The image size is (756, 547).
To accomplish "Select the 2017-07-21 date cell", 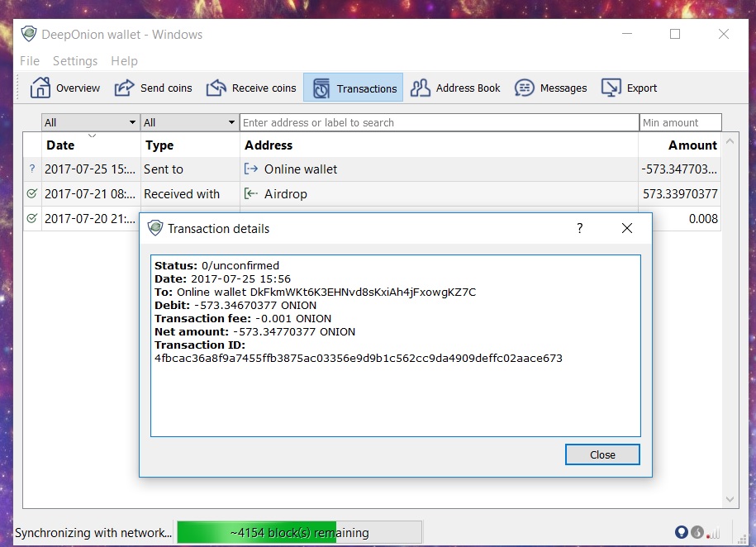I will point(91,194).
